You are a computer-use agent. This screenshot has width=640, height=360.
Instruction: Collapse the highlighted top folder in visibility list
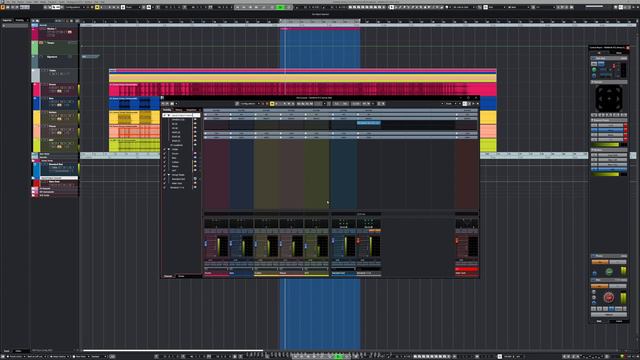point(169,115)
